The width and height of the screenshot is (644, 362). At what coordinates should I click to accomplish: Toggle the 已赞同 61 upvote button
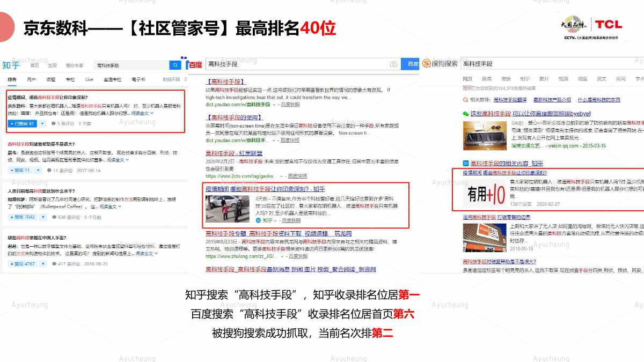click(x=23, y=123)
